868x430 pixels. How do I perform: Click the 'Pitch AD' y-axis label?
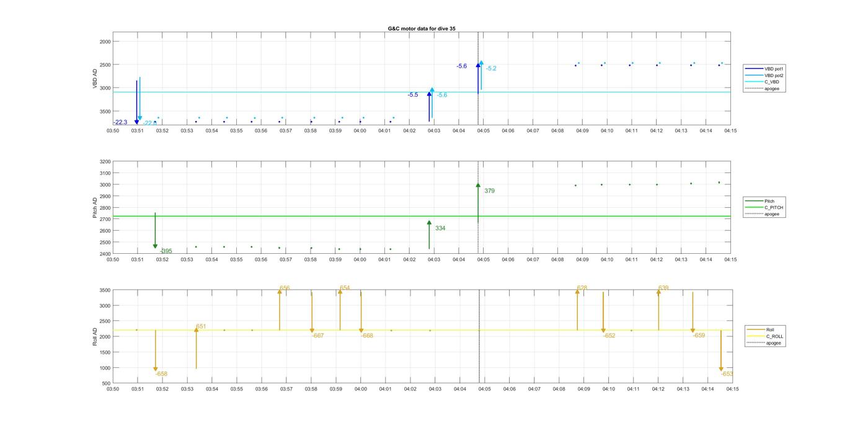tap(95, 208)
